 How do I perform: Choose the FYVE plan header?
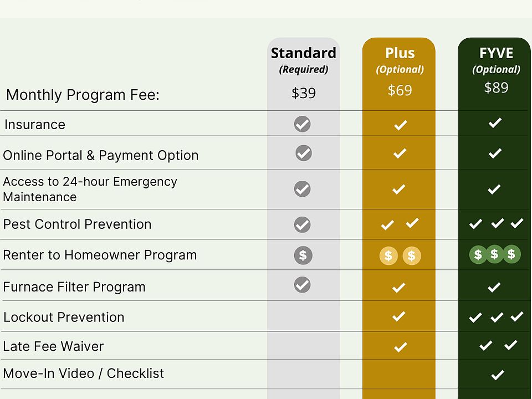click(496, 54)
